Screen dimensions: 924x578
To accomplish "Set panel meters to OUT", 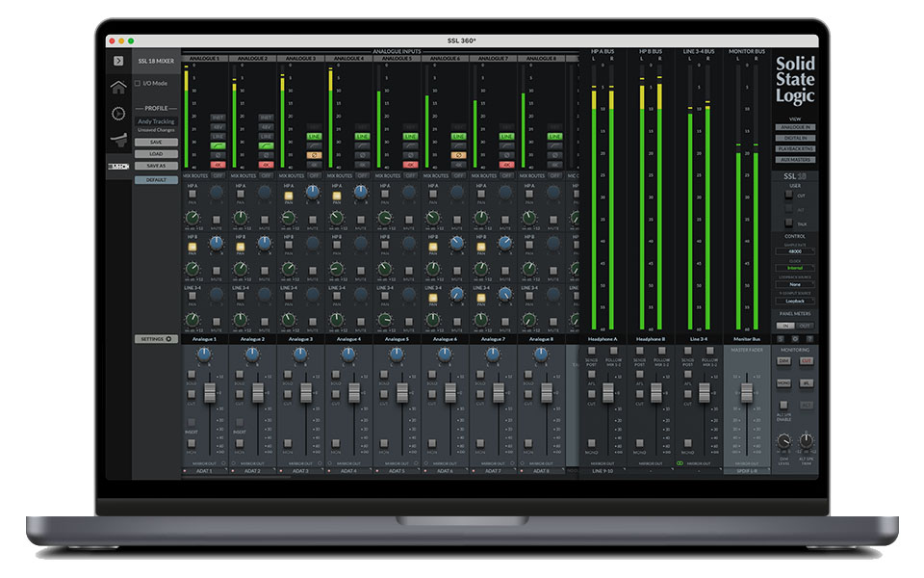I will tap(805, 326).
